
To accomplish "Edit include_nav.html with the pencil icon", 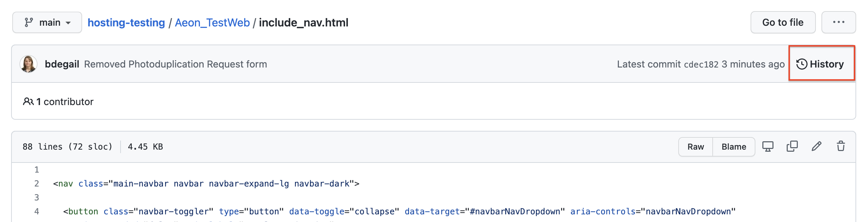I will point(817,146).
